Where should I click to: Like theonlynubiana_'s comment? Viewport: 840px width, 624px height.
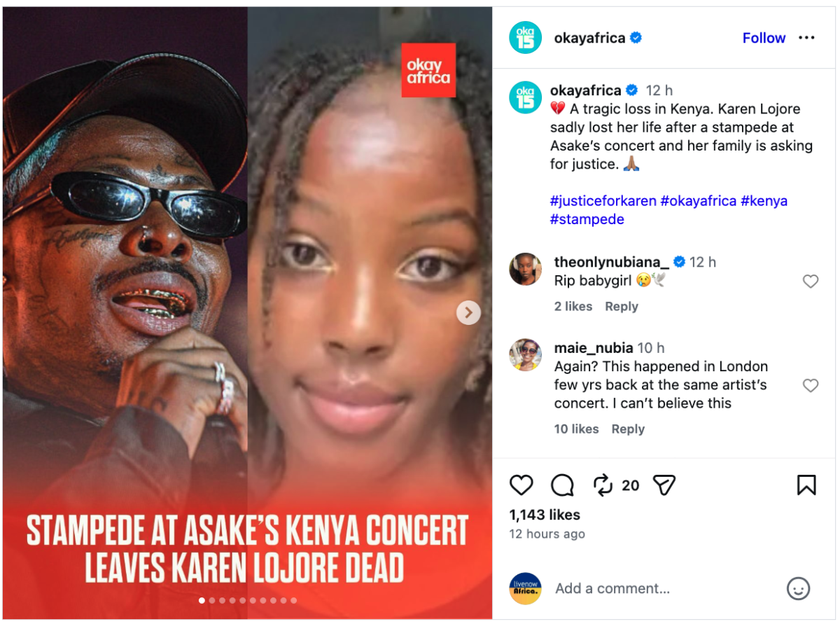(810, 282)
